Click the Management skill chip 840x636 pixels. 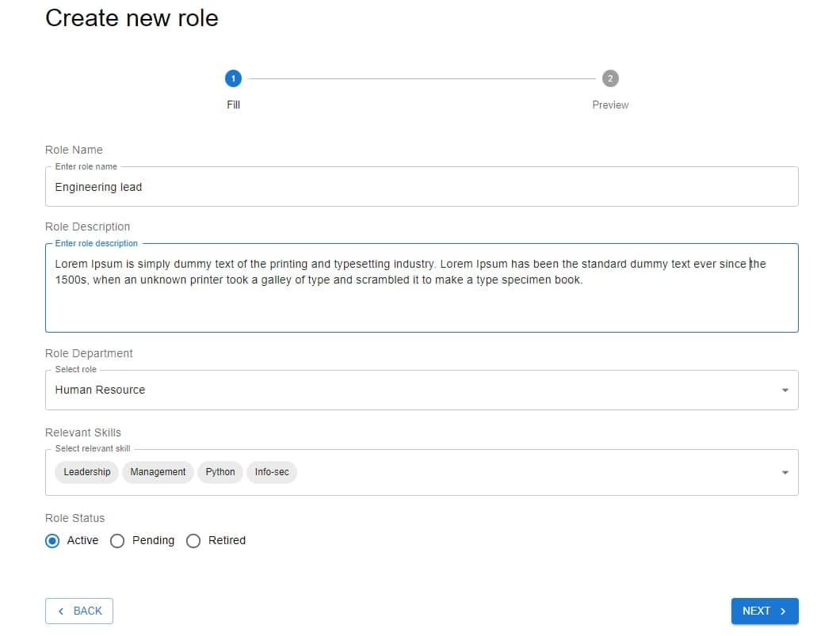click(x=158, y=472)
